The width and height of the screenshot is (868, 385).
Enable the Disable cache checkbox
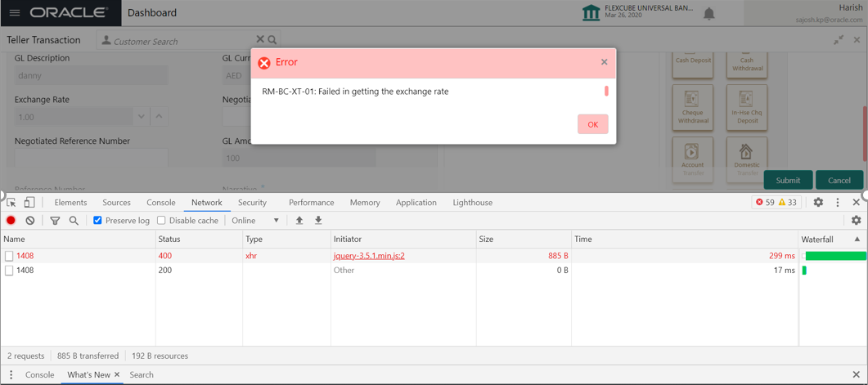point(161,220)
